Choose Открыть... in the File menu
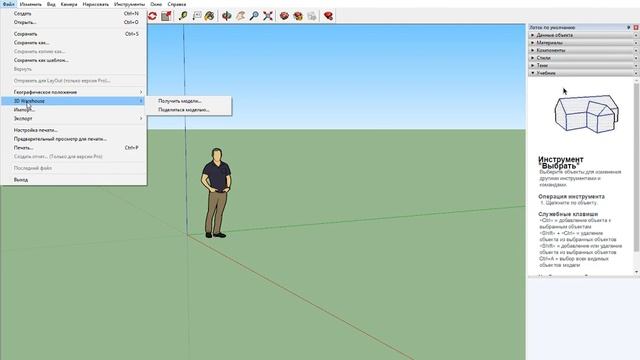Screen dimensions: 640x360 (74, 22)
